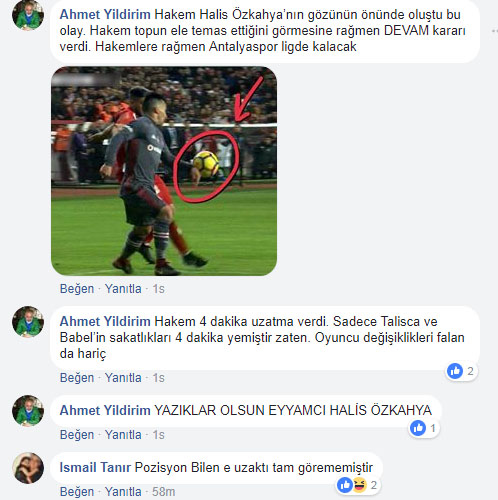Like Ismail Tanır's comment with Beğen

coord(77,492)
